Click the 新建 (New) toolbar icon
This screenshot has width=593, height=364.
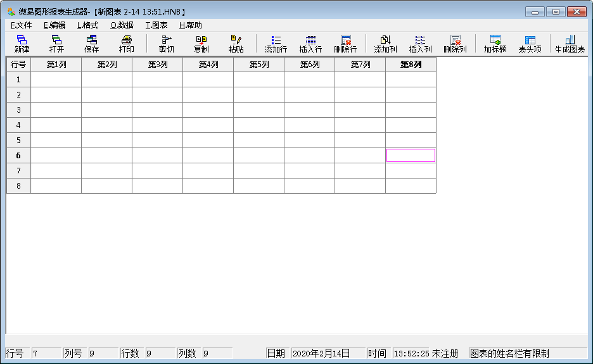[x=22, y=44]
